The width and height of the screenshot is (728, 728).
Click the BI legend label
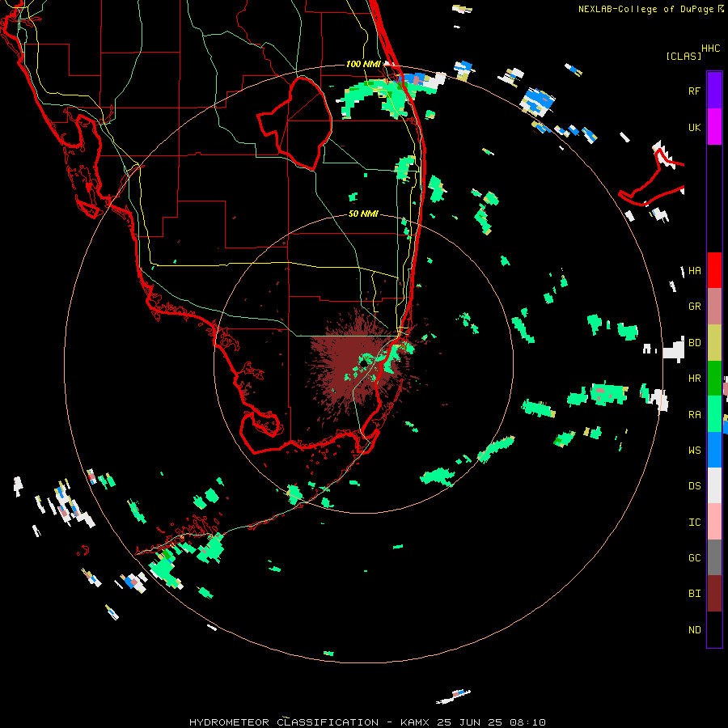(694, 594)
